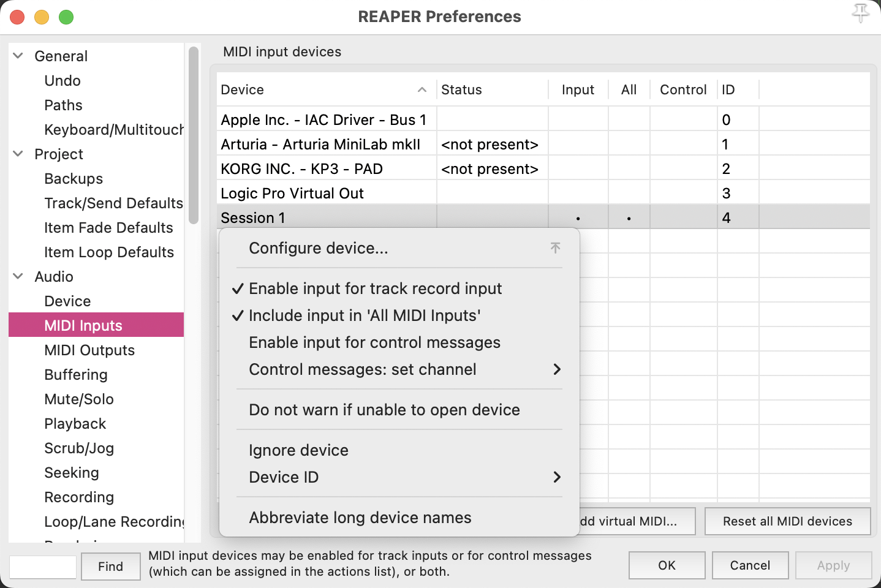
Task: Enable input for control messages
Action: click(x=399, y=342)
